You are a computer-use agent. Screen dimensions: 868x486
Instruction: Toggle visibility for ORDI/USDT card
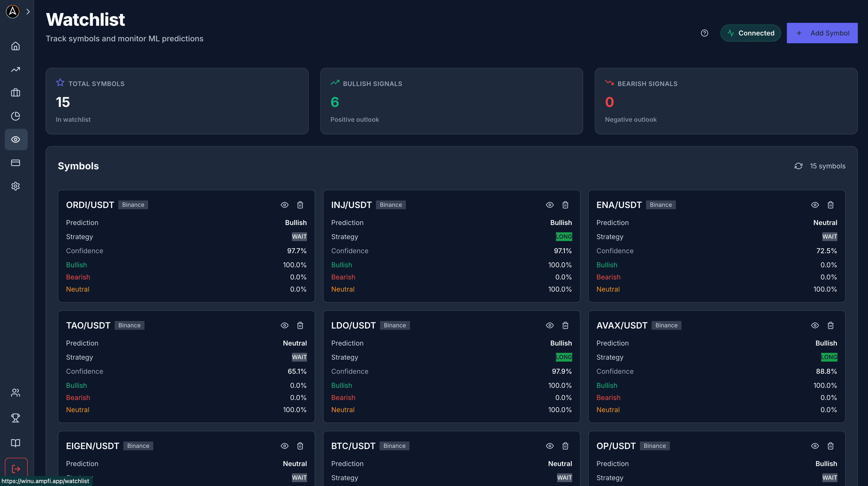(x=284, y=205)
